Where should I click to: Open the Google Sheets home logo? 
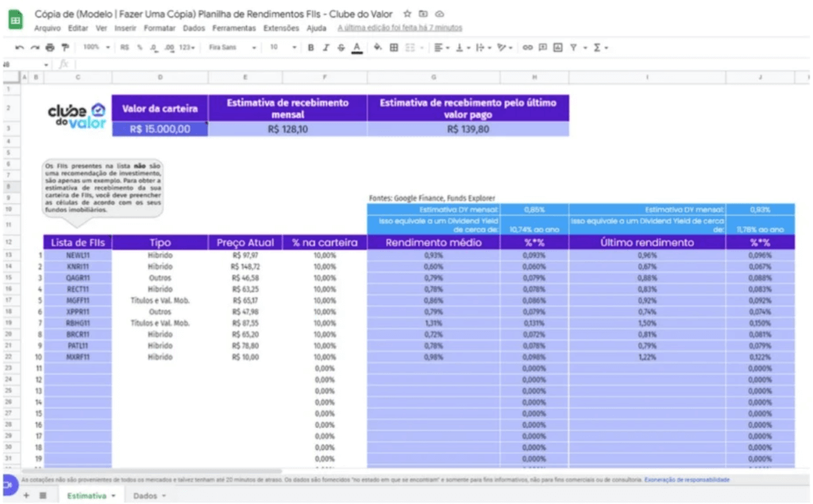15,20
